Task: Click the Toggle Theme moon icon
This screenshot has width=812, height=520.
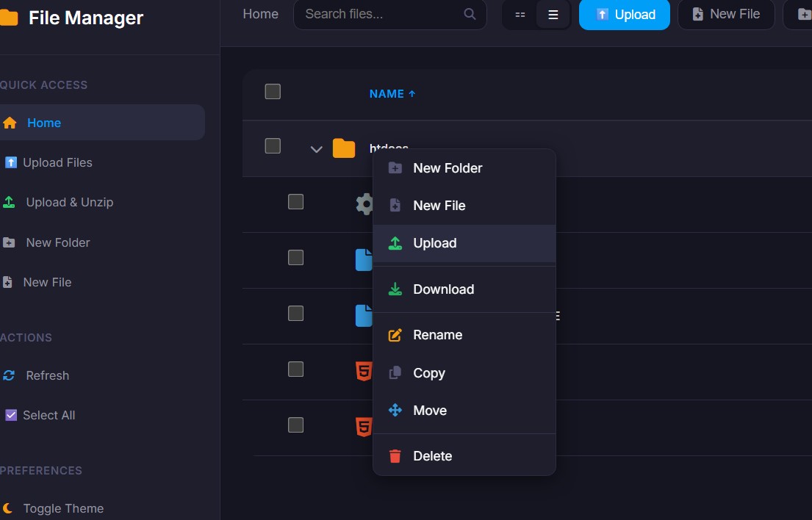Action: click(8, 508)
